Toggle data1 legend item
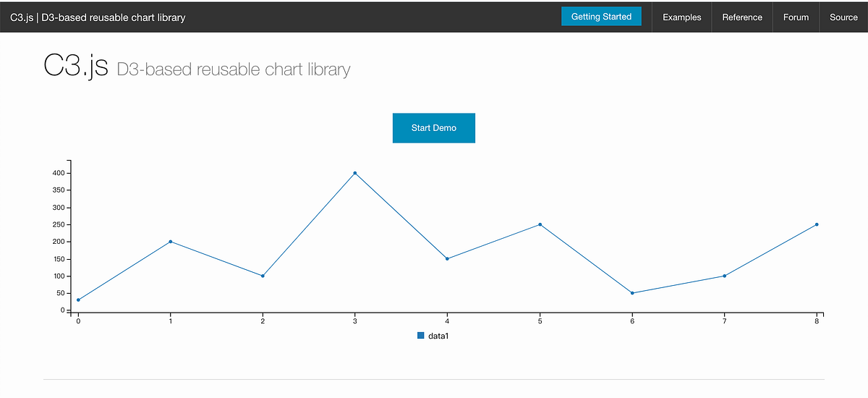The height and width of the screenshot is (398, 868). point(433,336)
